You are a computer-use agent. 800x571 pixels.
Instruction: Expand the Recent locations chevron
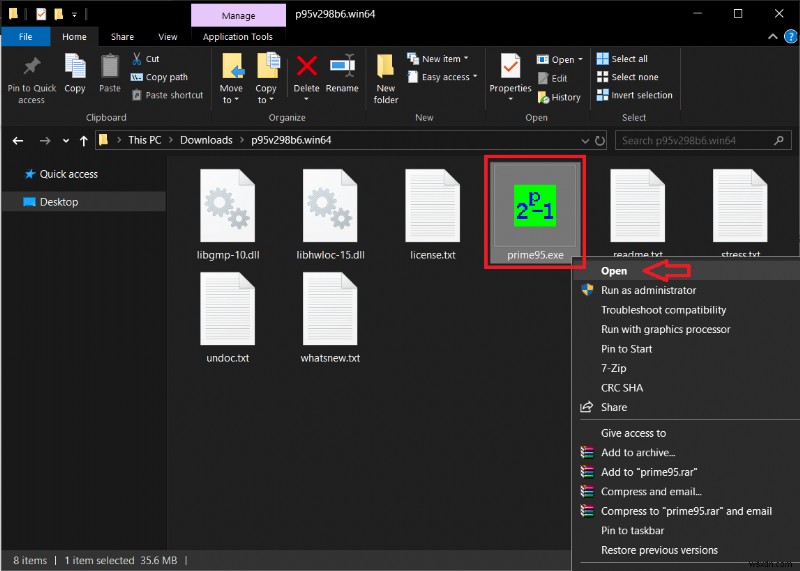(x=66, y=141)
